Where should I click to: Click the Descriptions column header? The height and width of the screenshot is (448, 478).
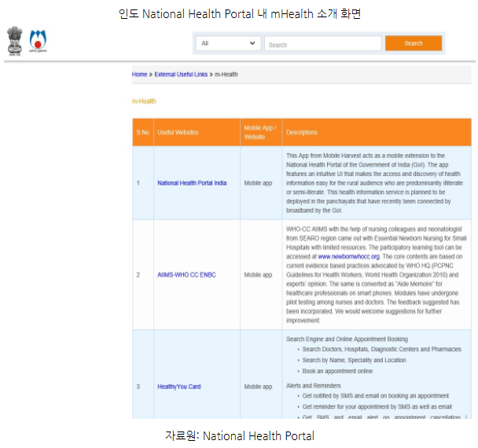[x=377, y=132]
